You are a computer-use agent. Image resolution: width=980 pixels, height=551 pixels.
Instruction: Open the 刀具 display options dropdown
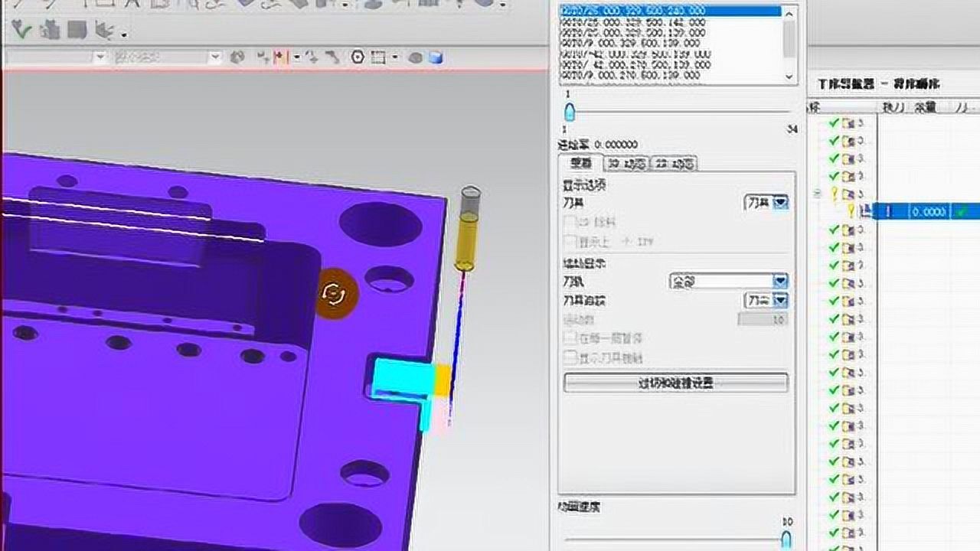click(780, 203)
